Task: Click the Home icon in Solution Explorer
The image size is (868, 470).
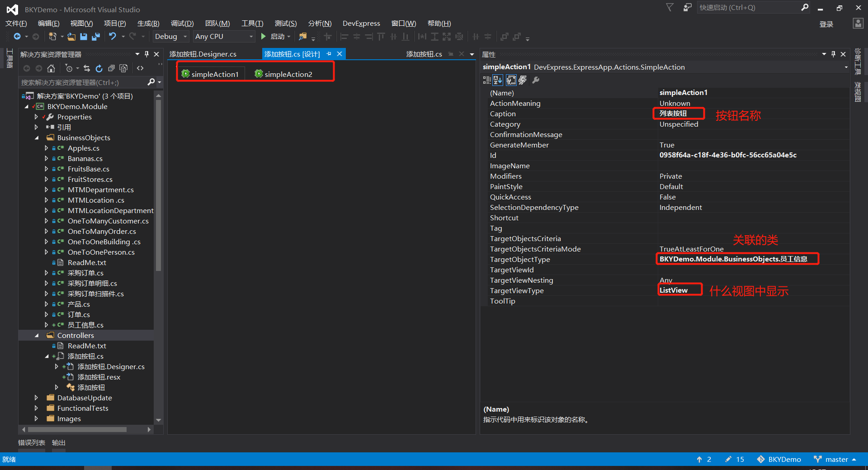Action: coord(51,68)
